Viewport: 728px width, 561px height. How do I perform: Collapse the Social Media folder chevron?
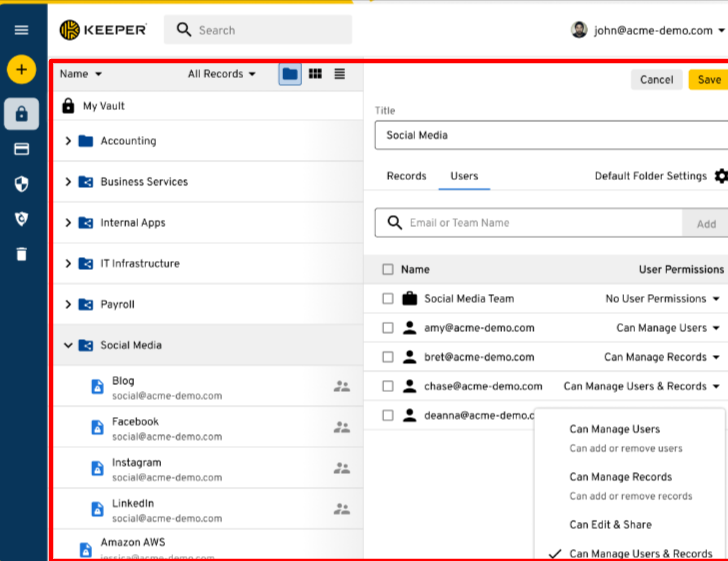pyautogui.click(x=68, y=345)
